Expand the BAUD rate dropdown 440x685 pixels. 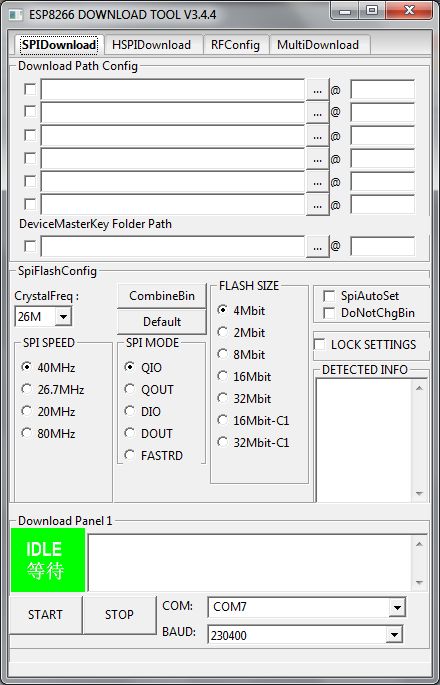(x=394, y=635)
